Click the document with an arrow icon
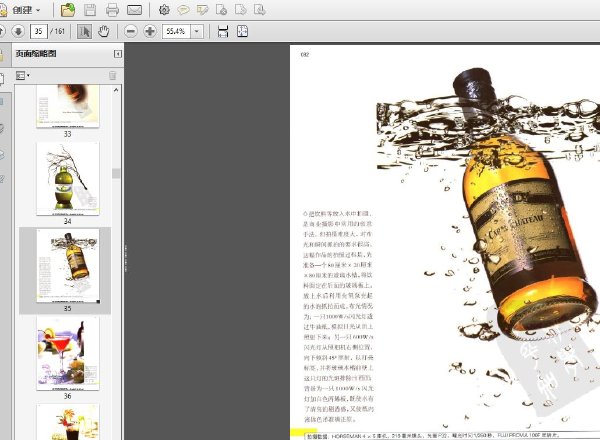600x440 pixels. tap(241, 10)
